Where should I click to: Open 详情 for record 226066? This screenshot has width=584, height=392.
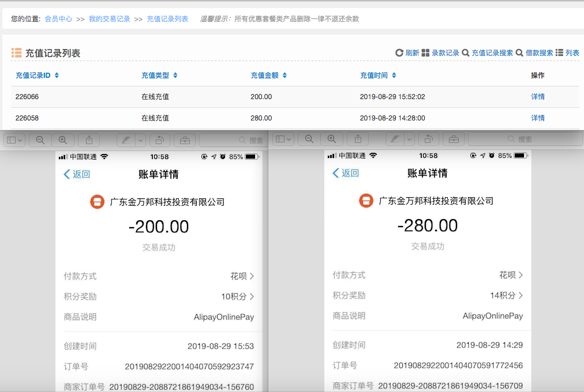coord(538,97)
